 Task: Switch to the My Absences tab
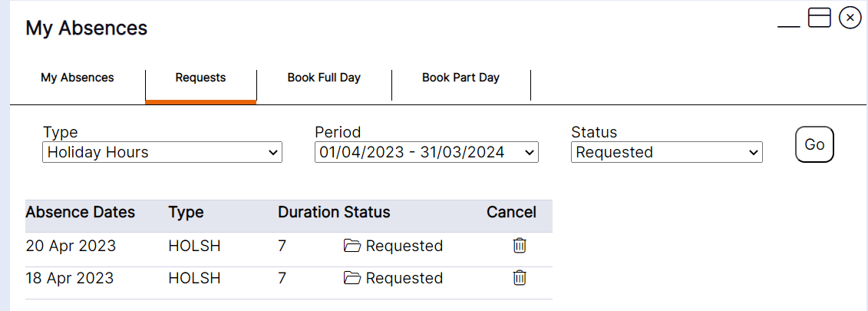(78, 78)
